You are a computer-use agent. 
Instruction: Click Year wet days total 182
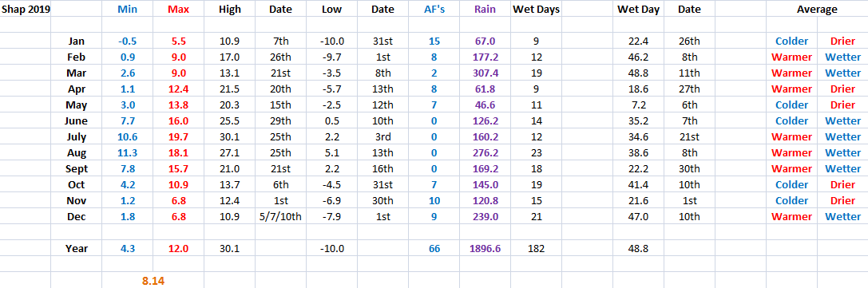(536, 249)
